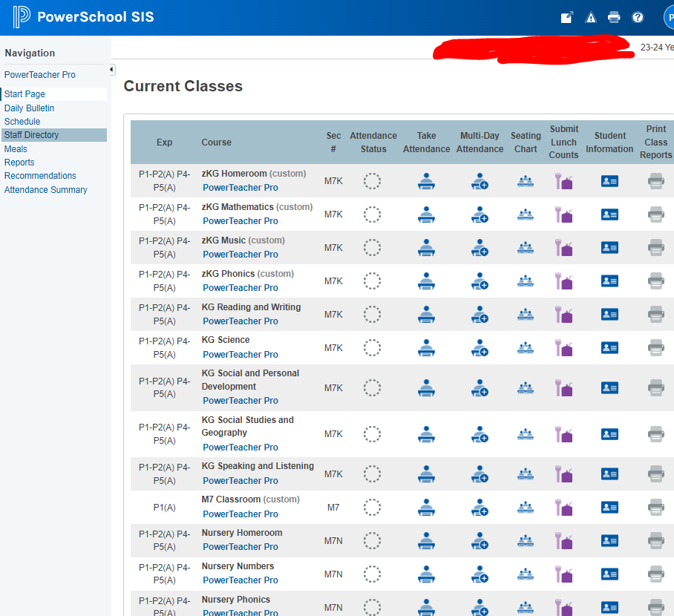Open Multi-Day Attendance for KG Science
Image resolution: width=674 pixels, height=616 pixels.
480,347
